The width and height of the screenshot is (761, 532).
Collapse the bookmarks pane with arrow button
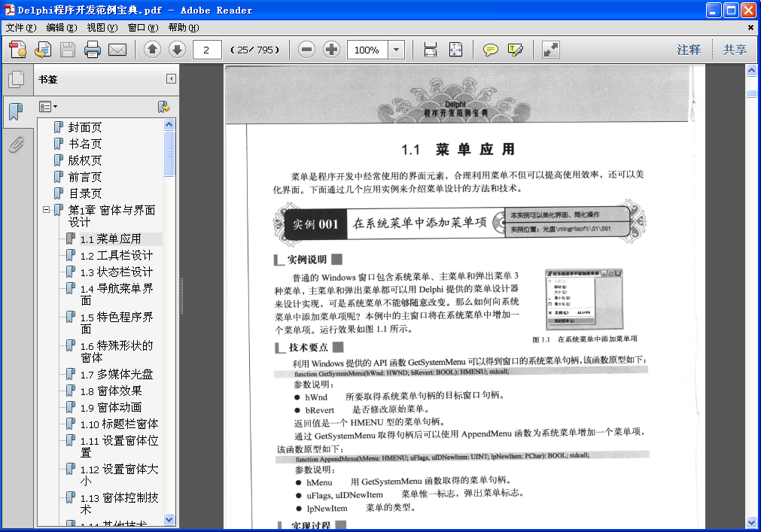[171, 78]
